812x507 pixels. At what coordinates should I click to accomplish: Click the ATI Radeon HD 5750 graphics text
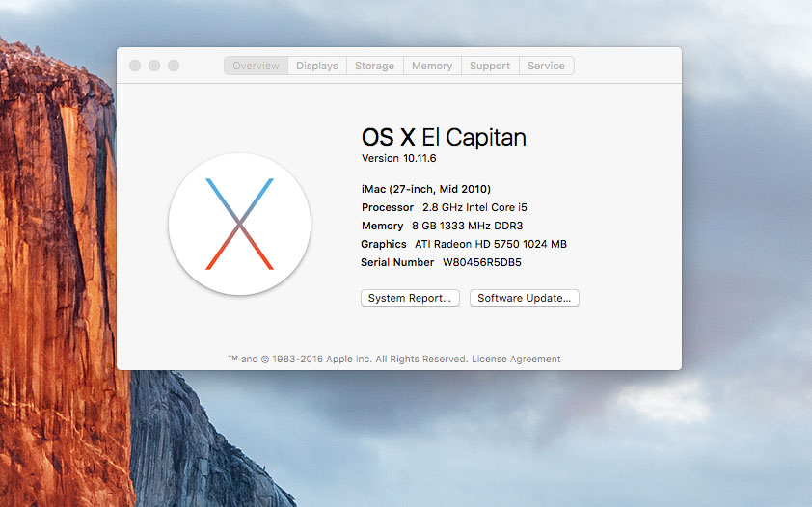(x=490, y=244)
